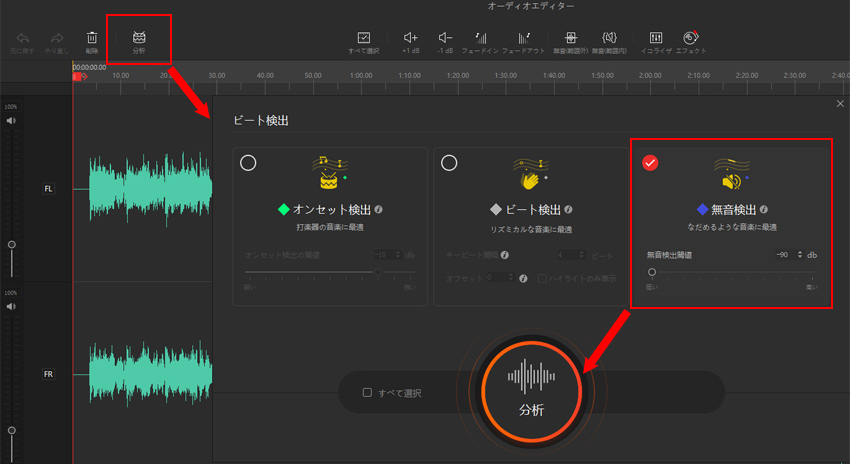Toggle the ハイライトのみ表示 checkbox
Screen dimensions: 850x464
(542, 279)
